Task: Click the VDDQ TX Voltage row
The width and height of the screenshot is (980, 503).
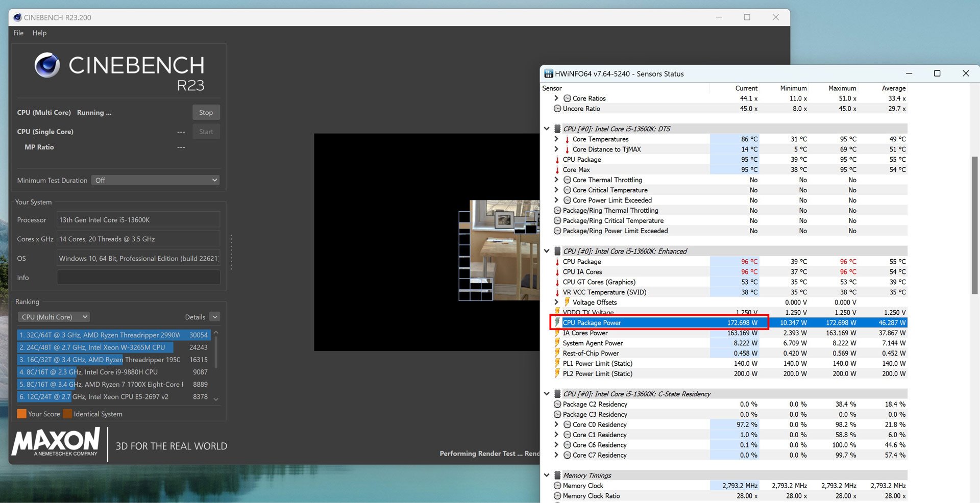Action: (730, 312)
